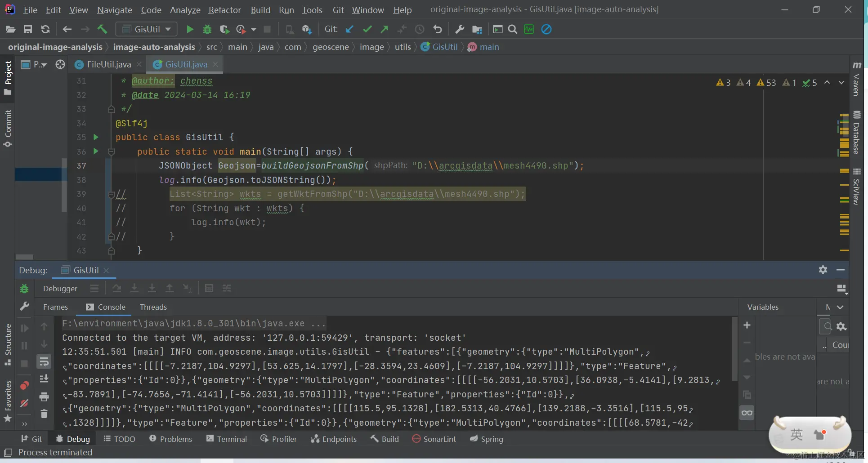The width and height of the screenshot is (868, 463).
Task: Click the geoscene breadcrumb
Action: tap(331, 47)
